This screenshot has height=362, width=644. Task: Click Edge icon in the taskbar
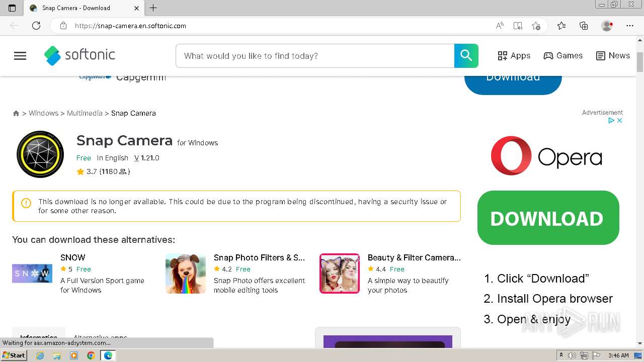pos(108,355)
